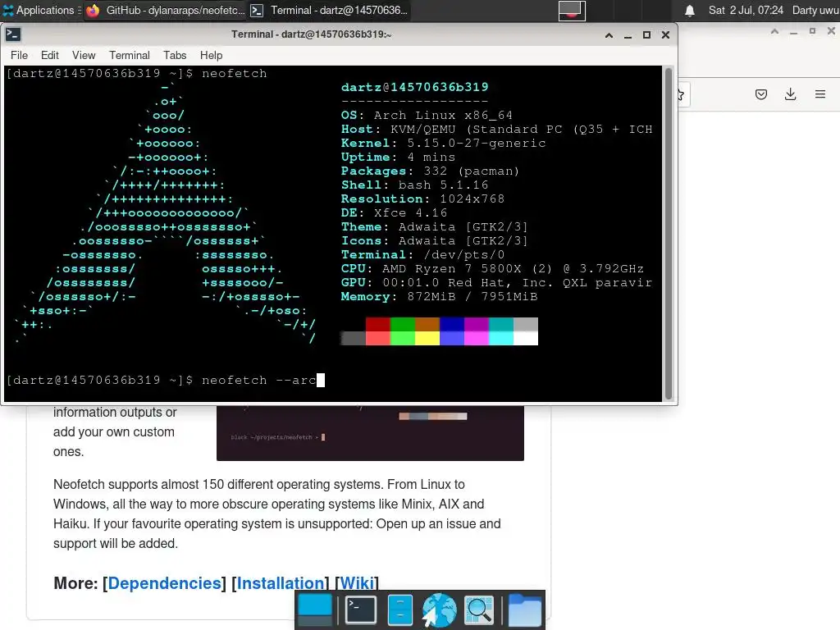Open the terminal Help menu
The image size is (840, 630).
211,55
